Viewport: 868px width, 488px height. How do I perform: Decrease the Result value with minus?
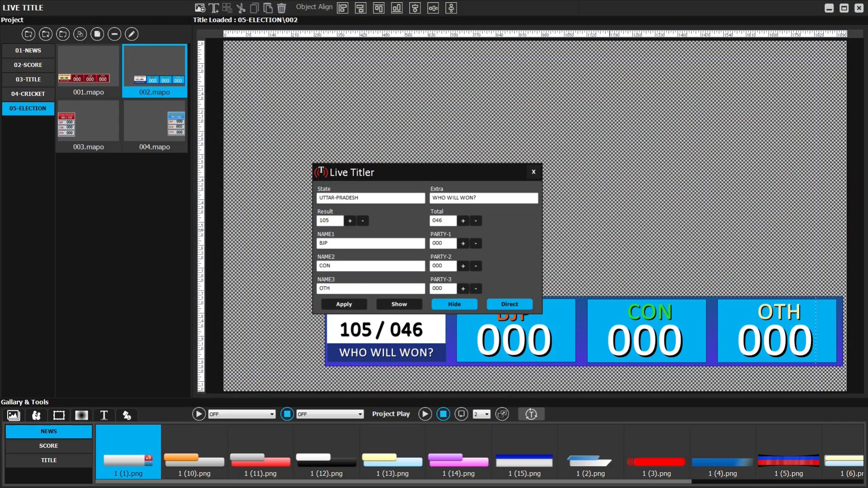pyautogui.click(x=363, y=221)
